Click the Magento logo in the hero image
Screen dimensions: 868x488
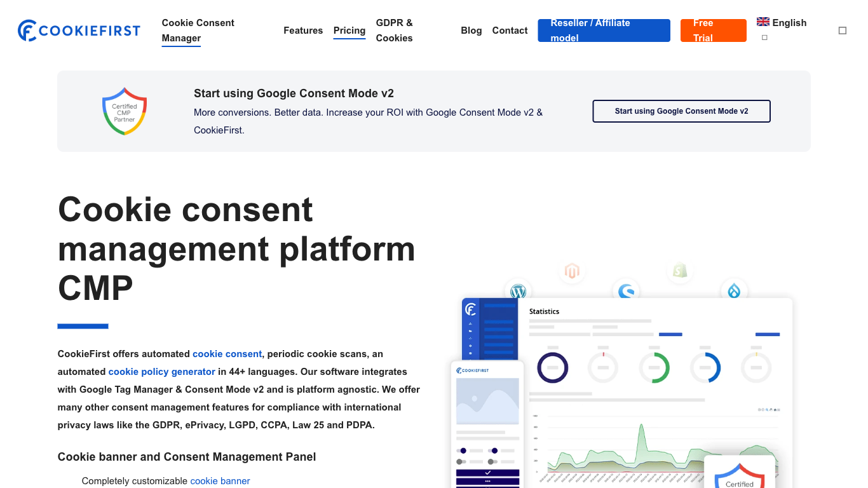573,272
